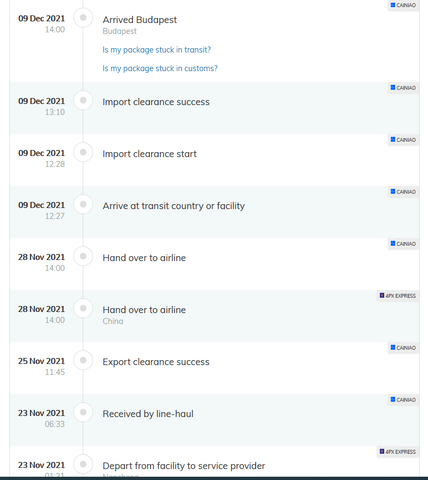This screenshot has width=428, height=480.
Task: Click Cainiao badge on Export clearance success
Action: [x=403, y=348]
